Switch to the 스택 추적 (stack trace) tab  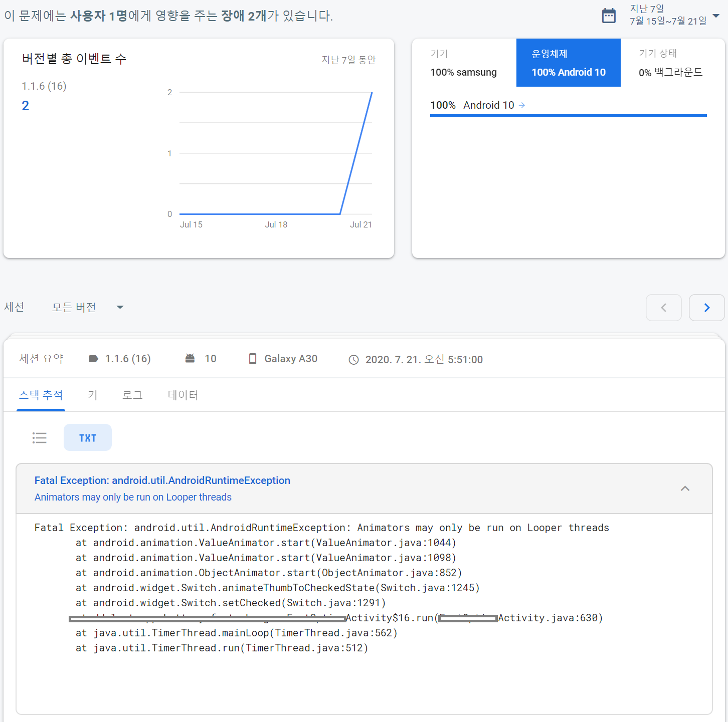click(x=41, y=395)
